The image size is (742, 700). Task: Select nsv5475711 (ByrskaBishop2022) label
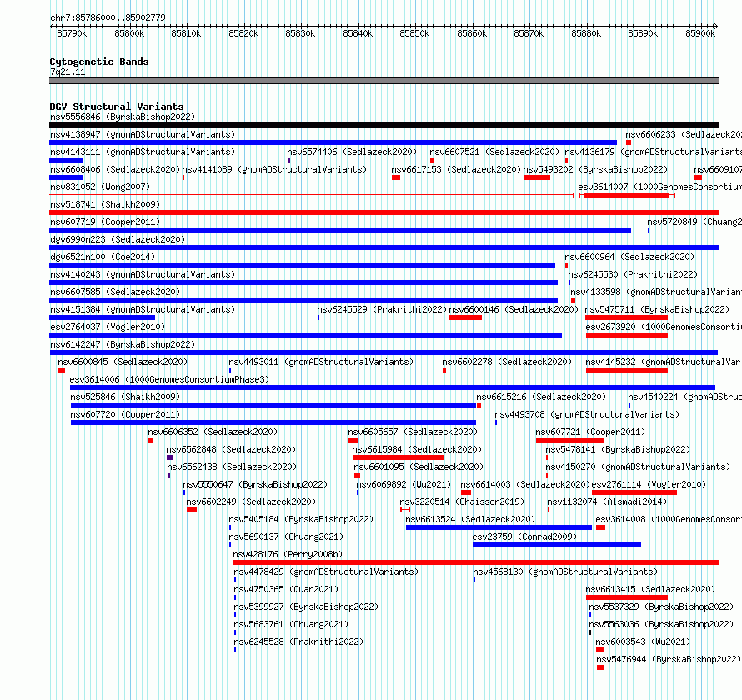tap(657, 309)
